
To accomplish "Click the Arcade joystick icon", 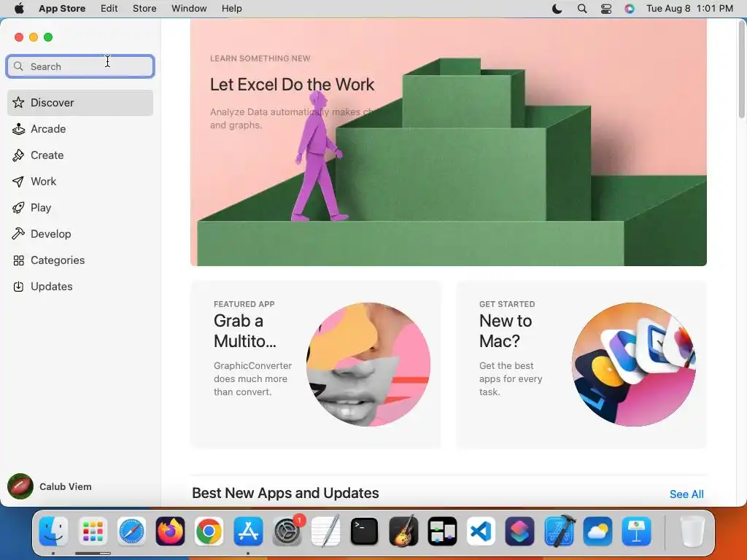I will coord(18,129).
